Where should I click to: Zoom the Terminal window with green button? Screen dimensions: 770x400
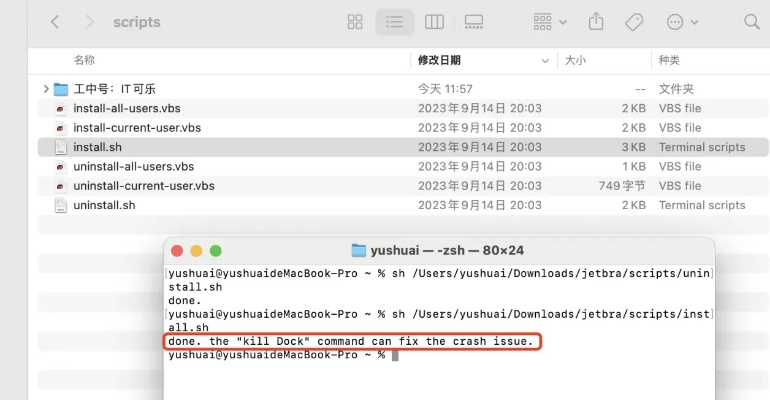click(216, 251)
